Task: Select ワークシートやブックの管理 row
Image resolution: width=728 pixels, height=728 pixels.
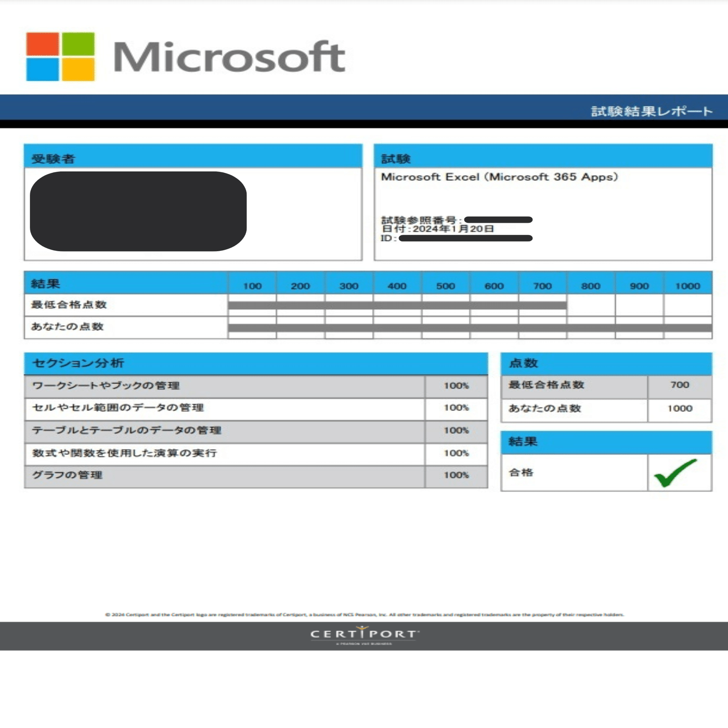Action: [256, 386]
